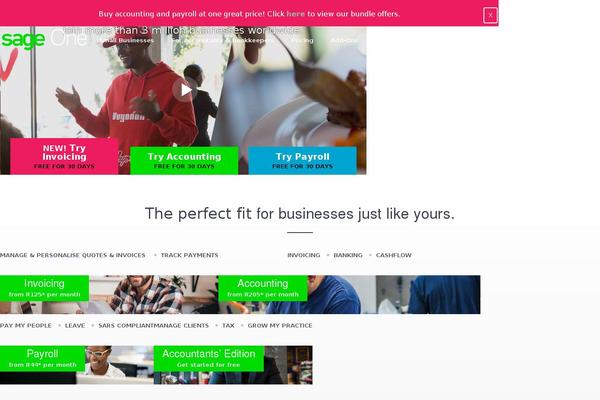Click the Banking label

(x=348, y=255)
